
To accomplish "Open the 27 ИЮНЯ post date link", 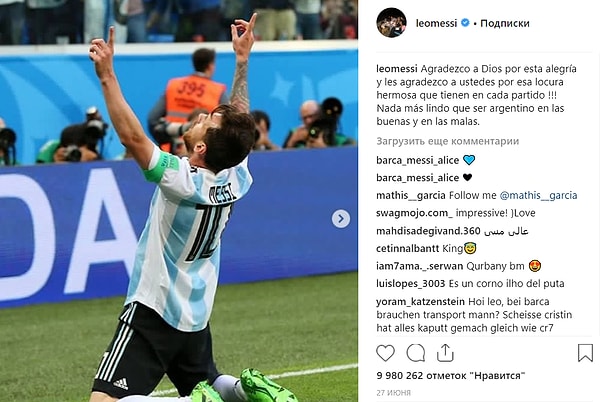I will tap(393, 393).
